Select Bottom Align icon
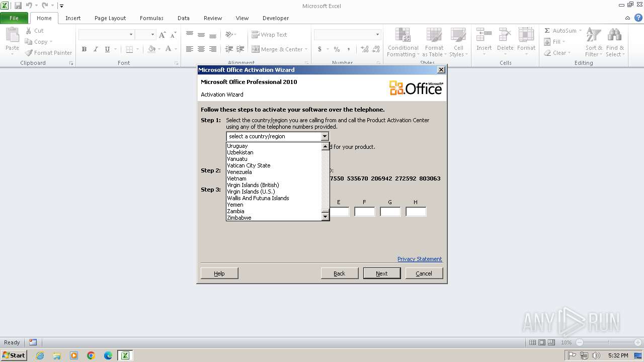Viewport: 644px width, 362px height. 213,35
